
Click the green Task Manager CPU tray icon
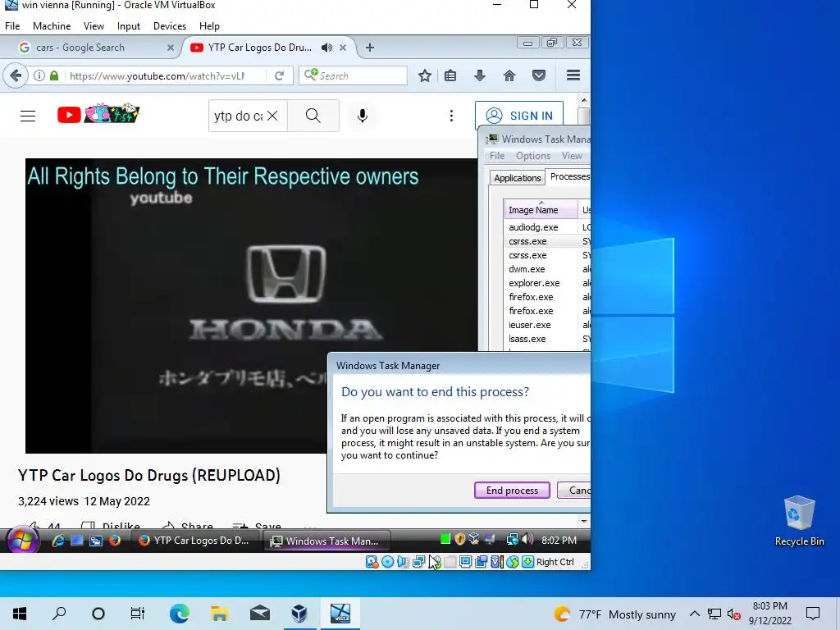[445, 540]
